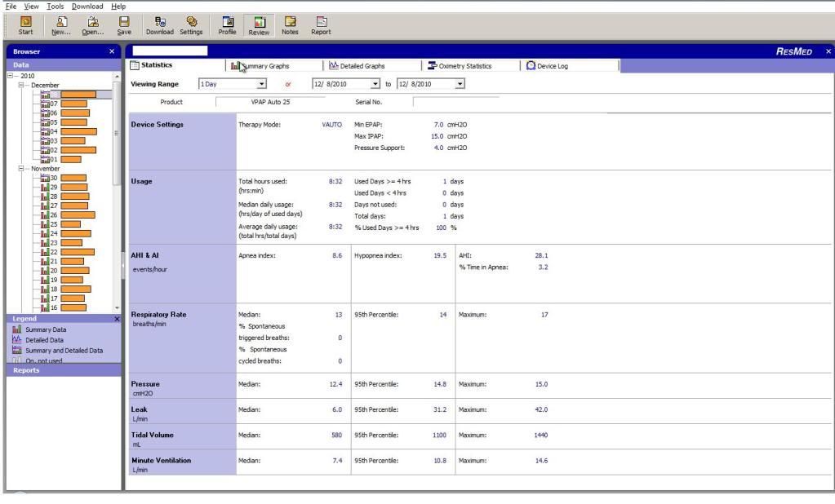The width and height of the screenshot is (835, 504).
Task: Select November 30 in the data tree
Action: pos(64,178)
